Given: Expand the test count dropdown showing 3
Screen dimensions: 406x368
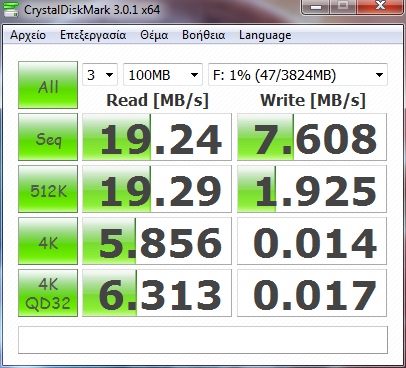Looking at the screenshot, I should [x=100, y=75].
